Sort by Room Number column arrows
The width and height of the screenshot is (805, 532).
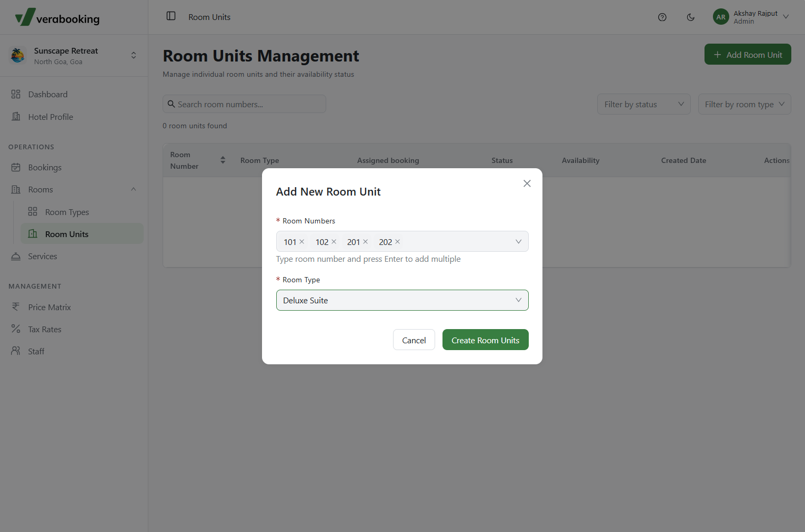(x=223, y=160)
